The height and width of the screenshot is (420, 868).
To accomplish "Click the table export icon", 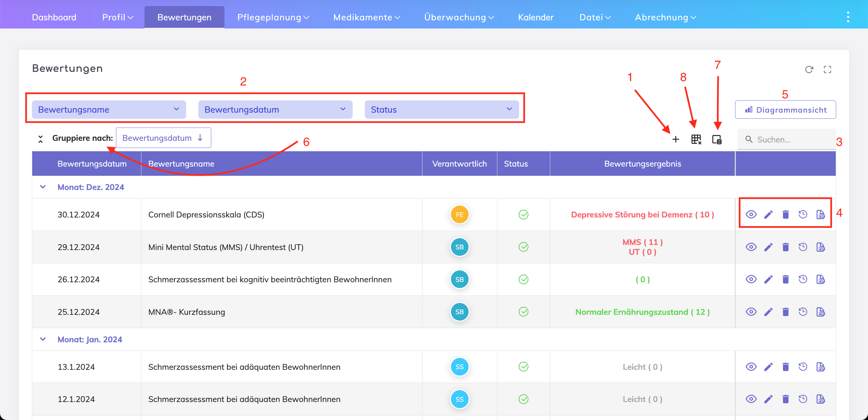I will (696, 139).
